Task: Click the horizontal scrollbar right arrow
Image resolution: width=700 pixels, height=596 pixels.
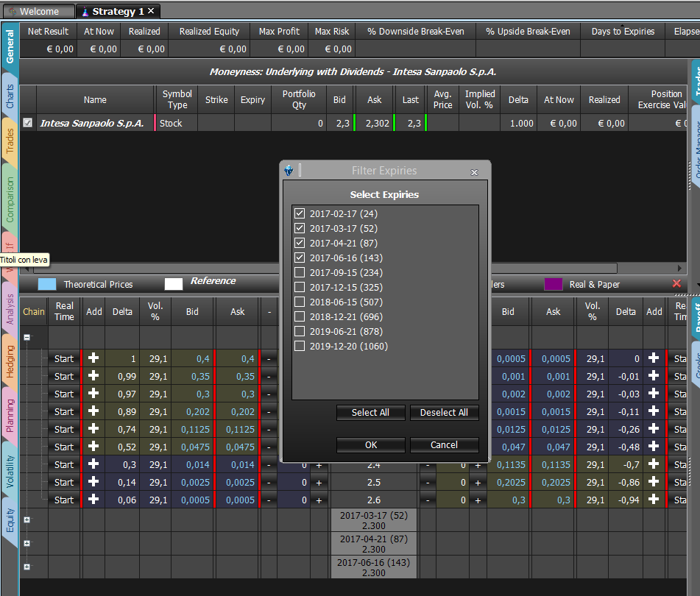Action: click(679, 268)
